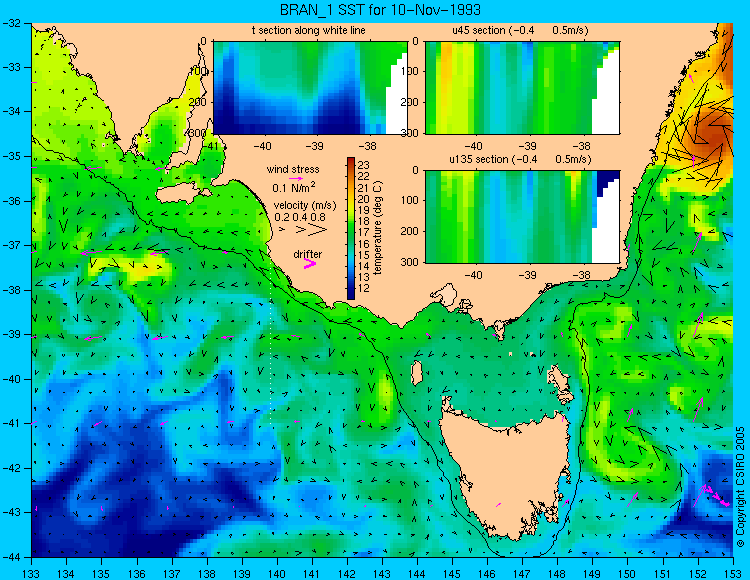This screenshot has width=750, height=580.
Task: Open the u45 section inset plot
Action: coord(522,88)
